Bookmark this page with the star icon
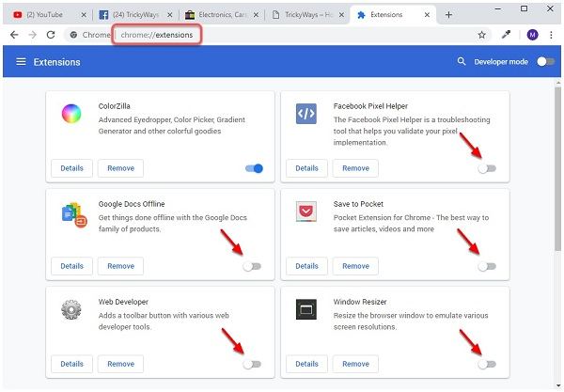Viewport: 564px width, 392px height. point(481,35)
